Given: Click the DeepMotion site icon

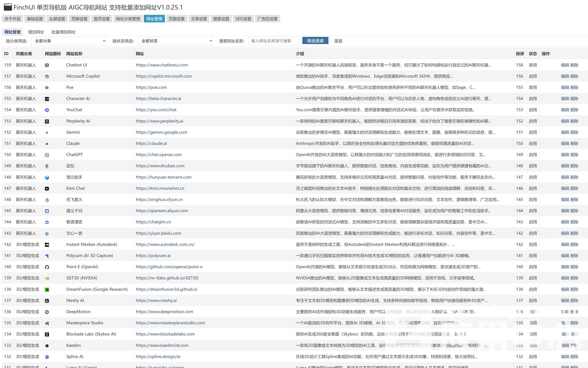Looking at the screenshot, I should [47, 312].
